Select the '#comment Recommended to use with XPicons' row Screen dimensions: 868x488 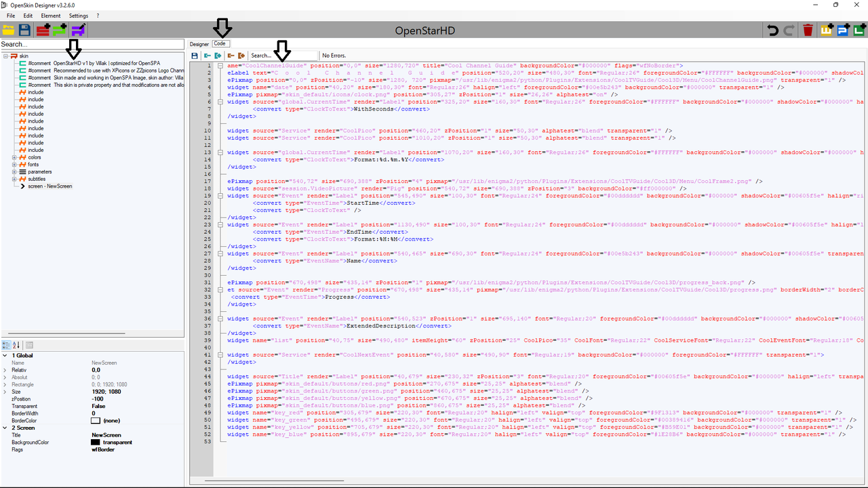(x=106, y=70)
